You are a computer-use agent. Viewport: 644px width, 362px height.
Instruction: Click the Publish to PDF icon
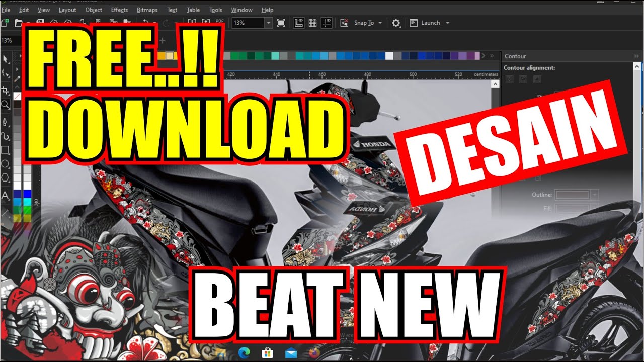tap(219, 22)
